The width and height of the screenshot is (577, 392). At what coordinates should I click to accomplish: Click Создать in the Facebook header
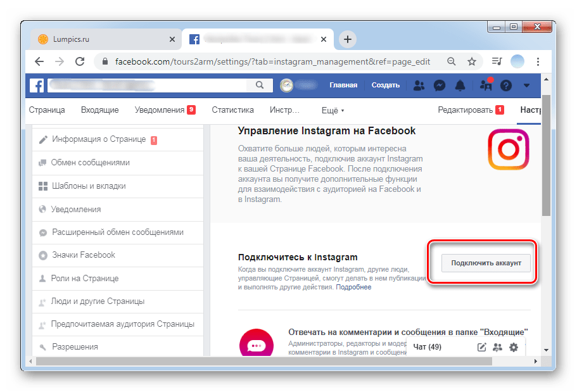point(385,85)
